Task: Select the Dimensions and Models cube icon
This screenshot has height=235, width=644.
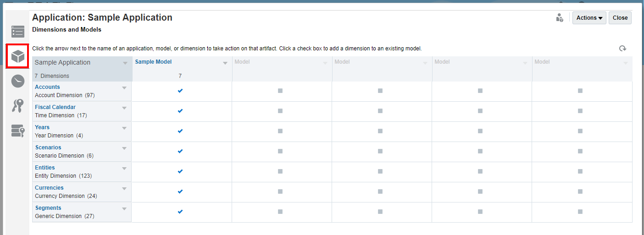Action: tap(18, 56)
